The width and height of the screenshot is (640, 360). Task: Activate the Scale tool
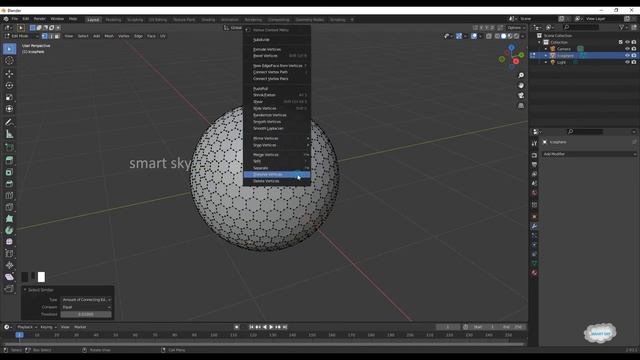(x=9, y=97)
